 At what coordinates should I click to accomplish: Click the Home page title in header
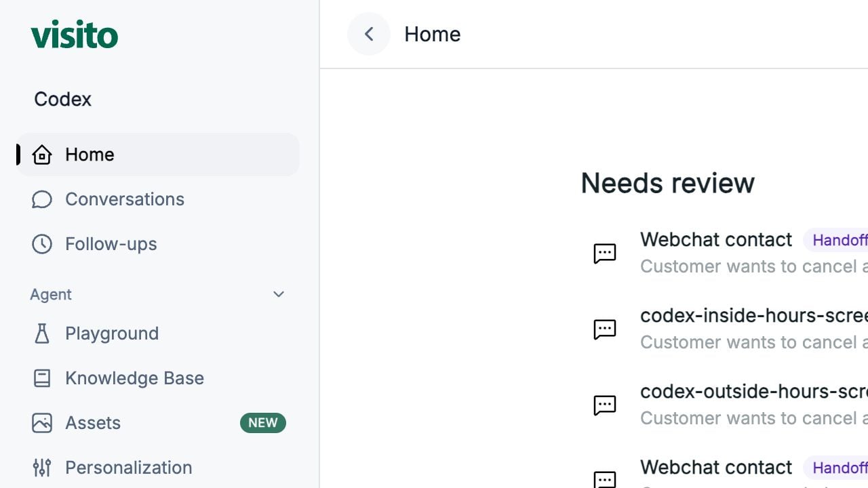click(433, 34)
